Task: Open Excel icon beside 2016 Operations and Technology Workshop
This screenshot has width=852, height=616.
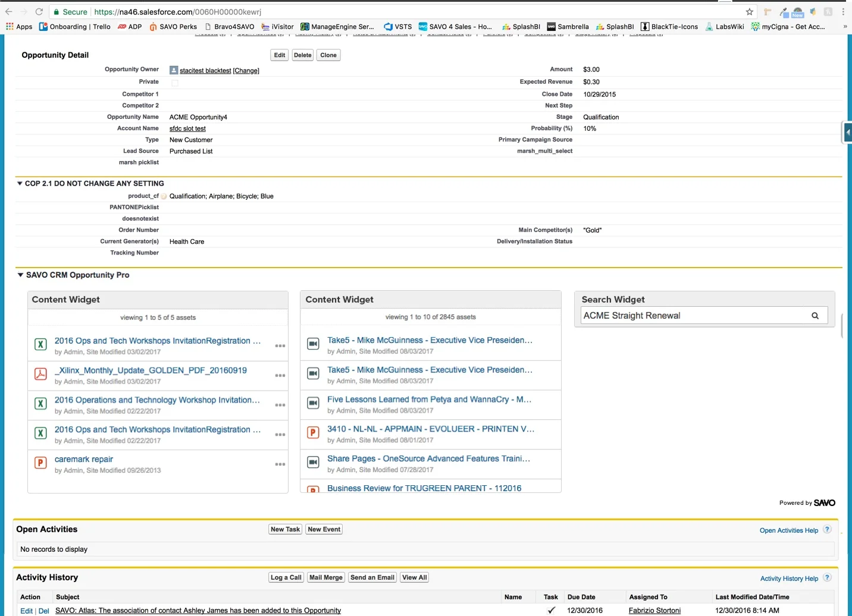Action: click(x=40, y=404)
